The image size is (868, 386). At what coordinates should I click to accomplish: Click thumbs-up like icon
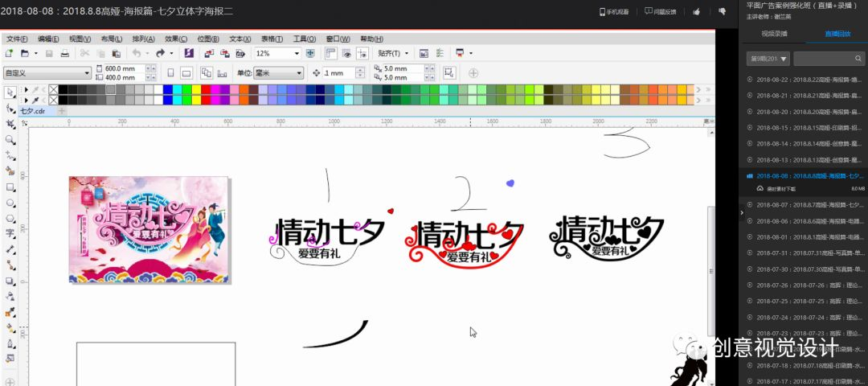697,11
